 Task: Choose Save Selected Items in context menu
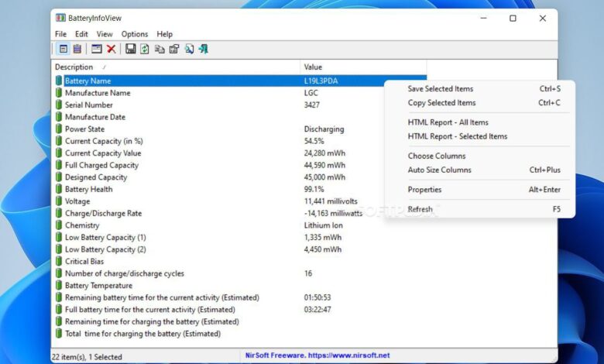(x=479, y=88)
